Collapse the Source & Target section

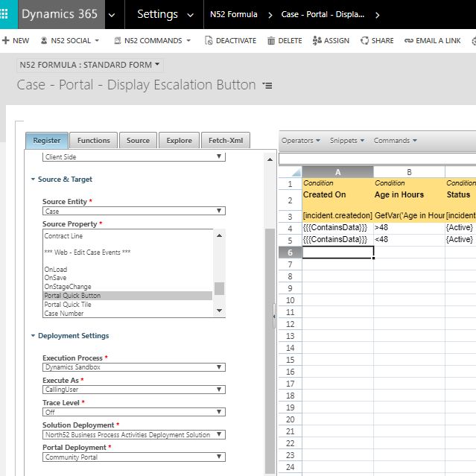pos(33,179)
